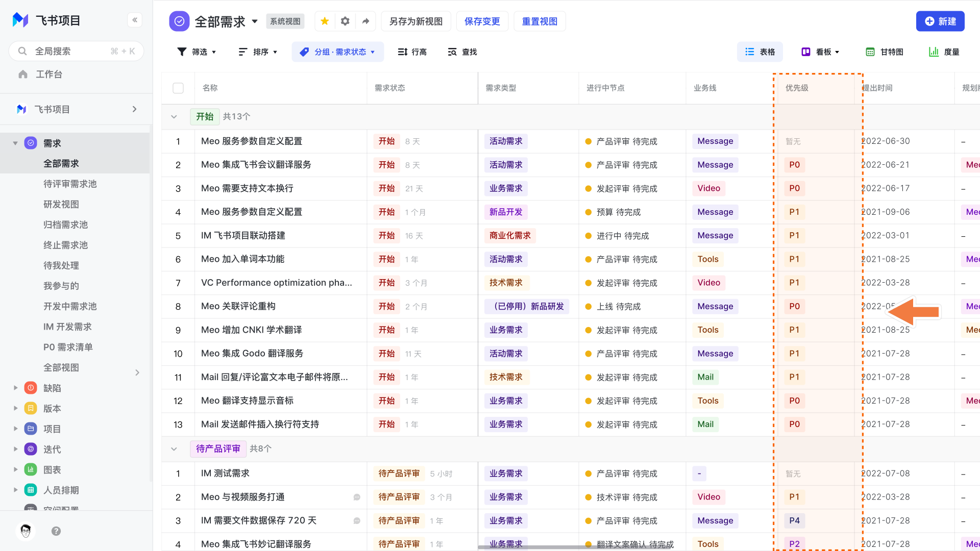Open view settings gear icon
The image size is (980, 551).
pyautogui.click(x=345, y=21)
